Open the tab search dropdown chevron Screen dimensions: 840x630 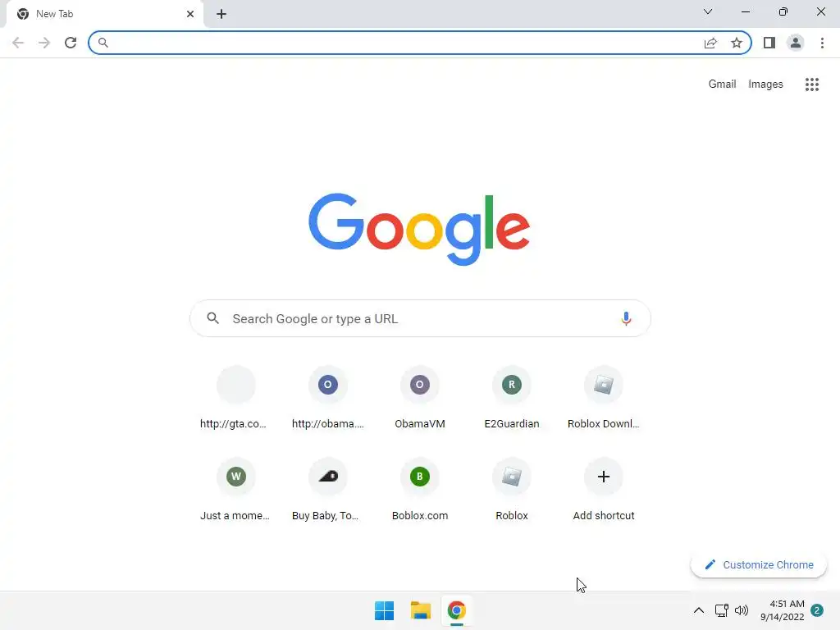click(708, 11)
